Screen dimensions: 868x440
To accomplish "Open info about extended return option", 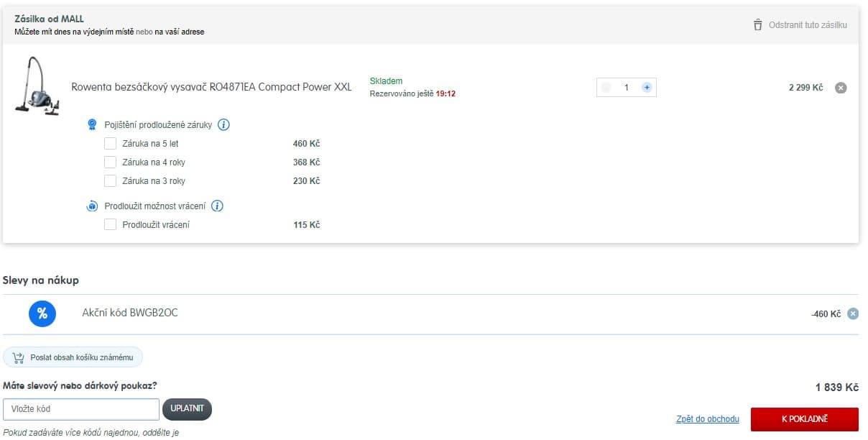I will point(217,206).
